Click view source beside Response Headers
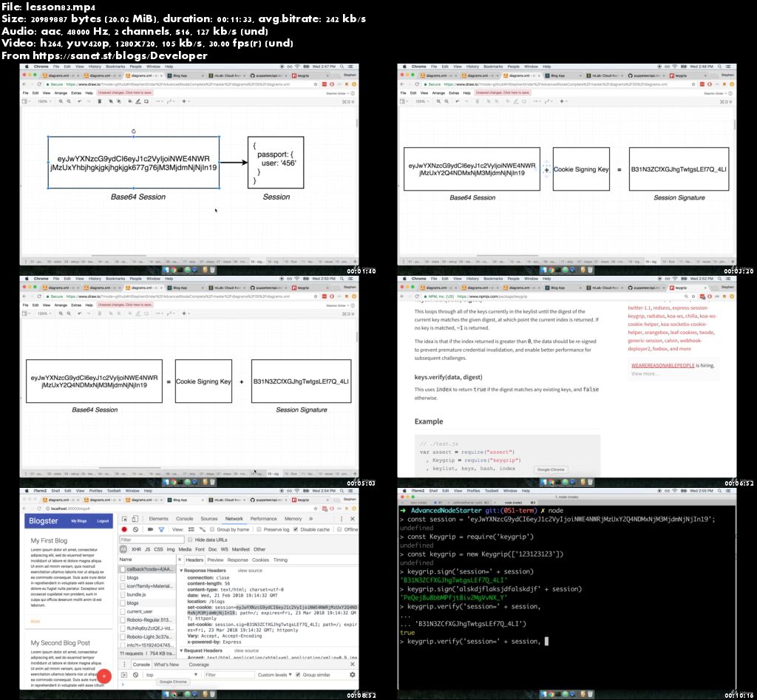Screen dimensions: 757x700 pyautogui.click(x=250, y=571)
